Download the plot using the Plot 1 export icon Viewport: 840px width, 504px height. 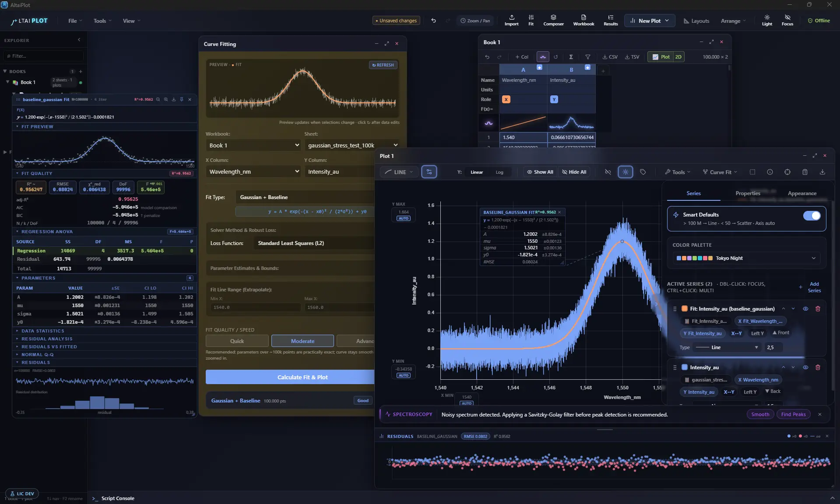822,172
